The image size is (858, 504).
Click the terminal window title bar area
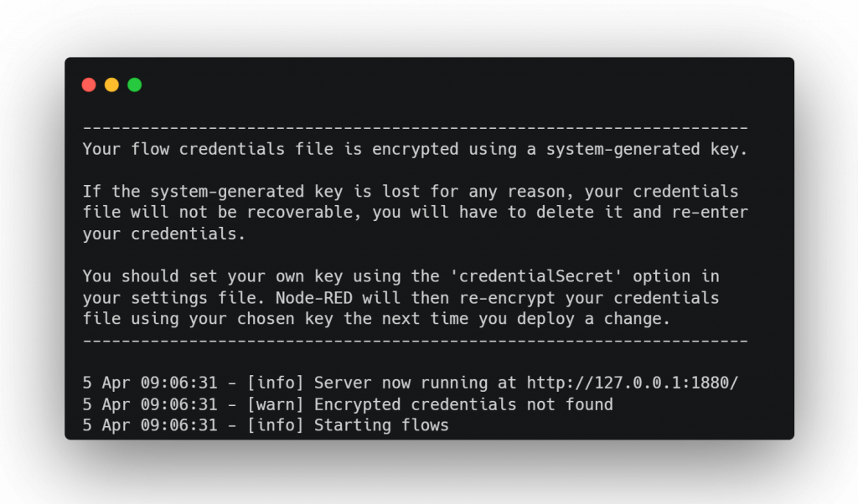click(x=419, y=84)
